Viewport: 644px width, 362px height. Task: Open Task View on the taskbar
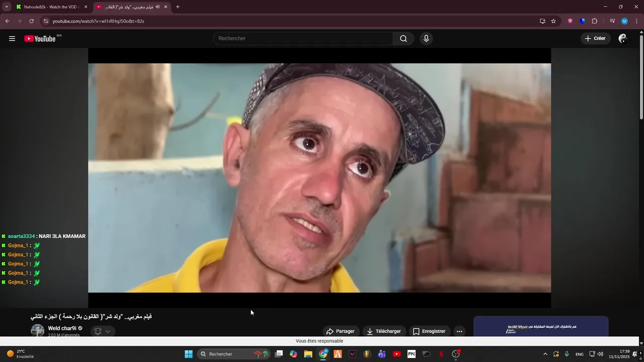click(x=279, y=354)
